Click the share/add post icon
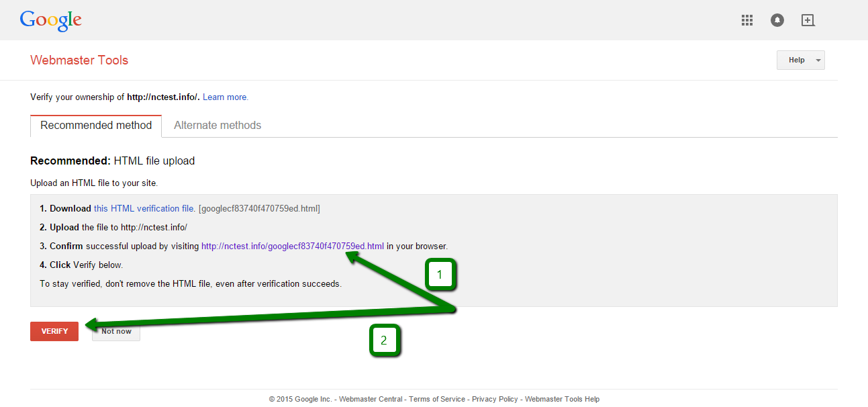Viewport: 868px width, 407px height. 808,20
